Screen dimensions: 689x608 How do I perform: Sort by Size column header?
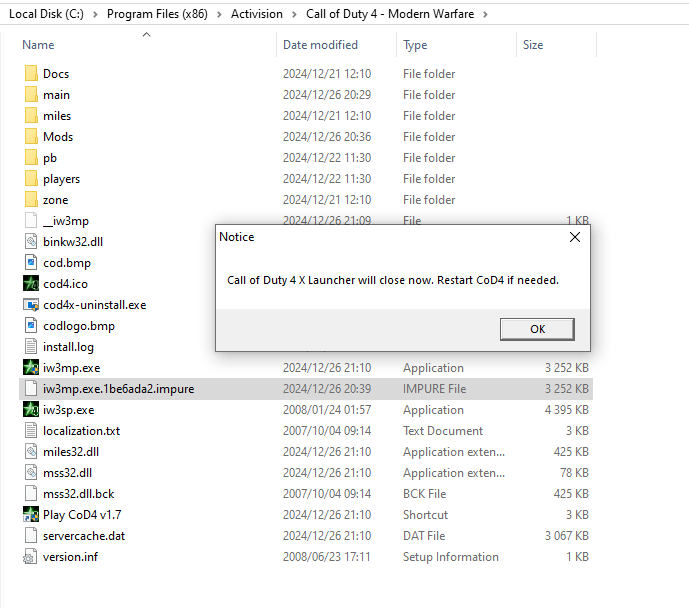(533, 45)
